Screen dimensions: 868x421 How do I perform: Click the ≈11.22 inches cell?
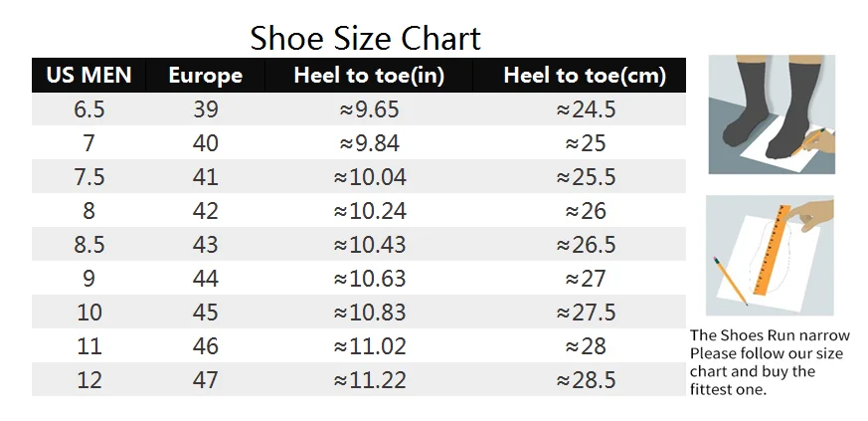[x=369, y=380]
